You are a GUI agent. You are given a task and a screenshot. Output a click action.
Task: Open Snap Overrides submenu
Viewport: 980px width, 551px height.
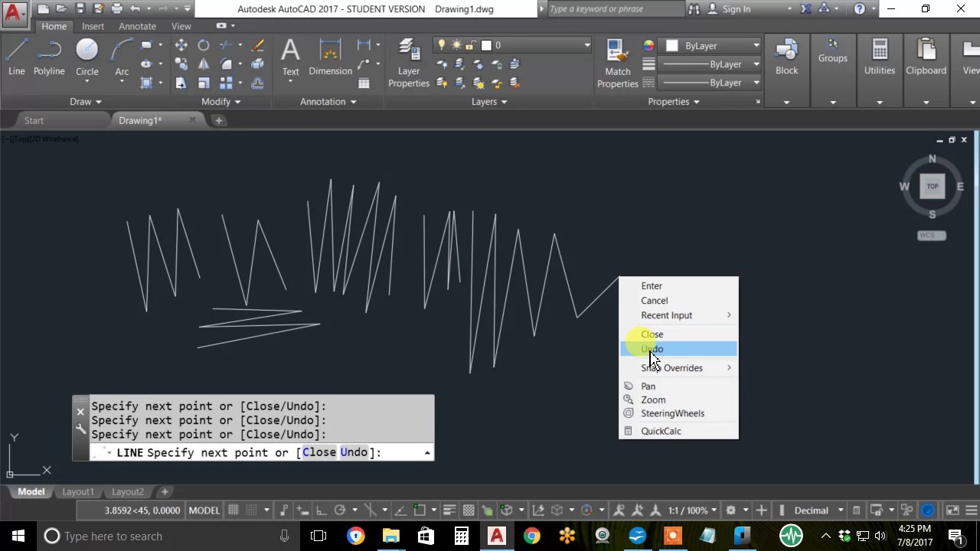[x=678, y=368]
